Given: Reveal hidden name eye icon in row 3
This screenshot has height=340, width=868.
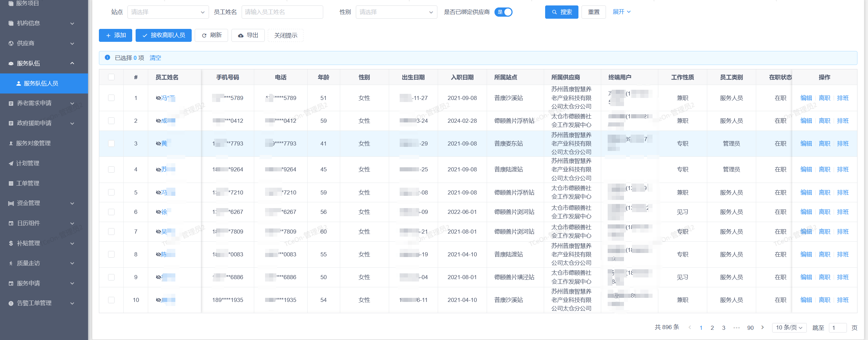Looking at the screenshot, I should click(x=158, y=143).
